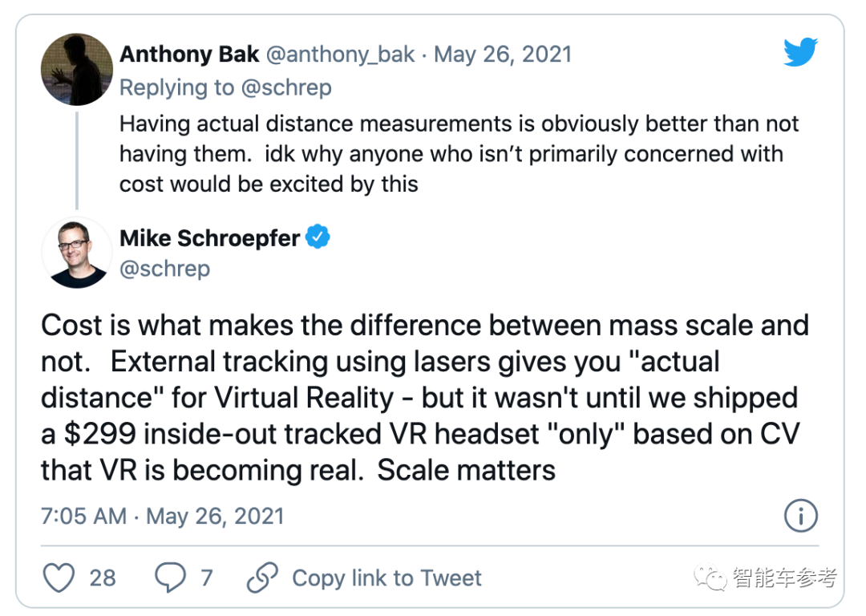
Task: Click the Mike Schroepfer display name
Action: [210, 238]
